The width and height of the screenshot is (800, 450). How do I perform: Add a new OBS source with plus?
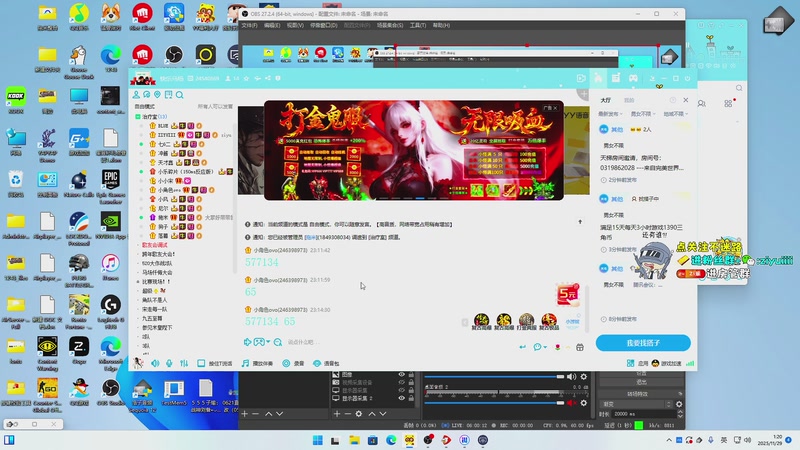(x=337, y=414)
